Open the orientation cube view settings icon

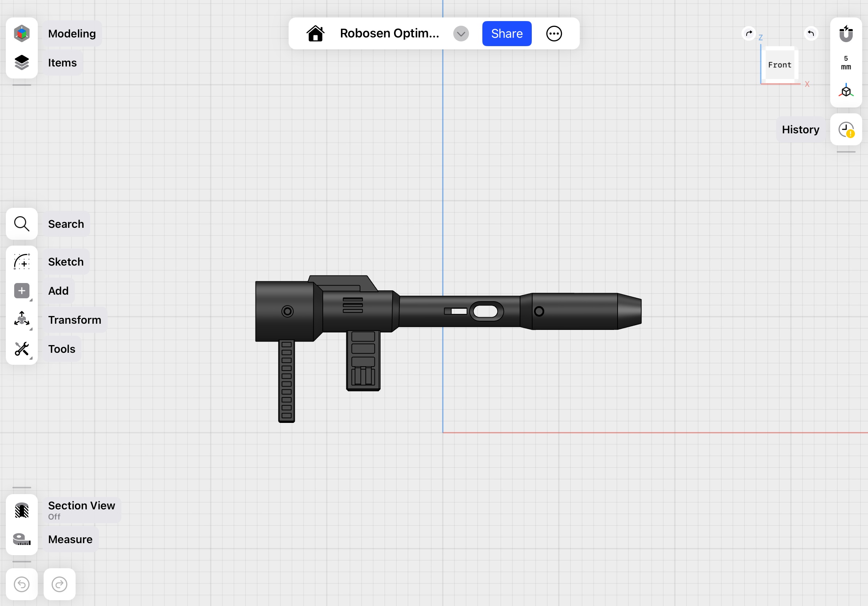click(846, 91)
